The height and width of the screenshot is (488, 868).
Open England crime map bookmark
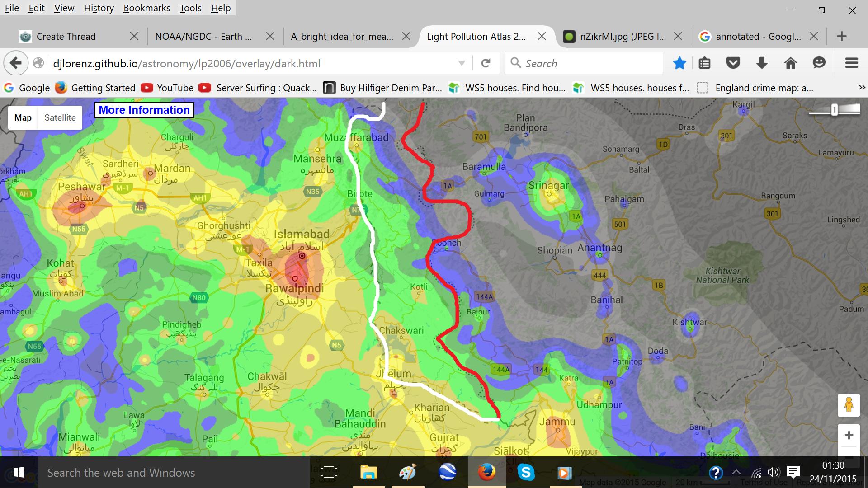pyautogui.click(x=755, y=88)
